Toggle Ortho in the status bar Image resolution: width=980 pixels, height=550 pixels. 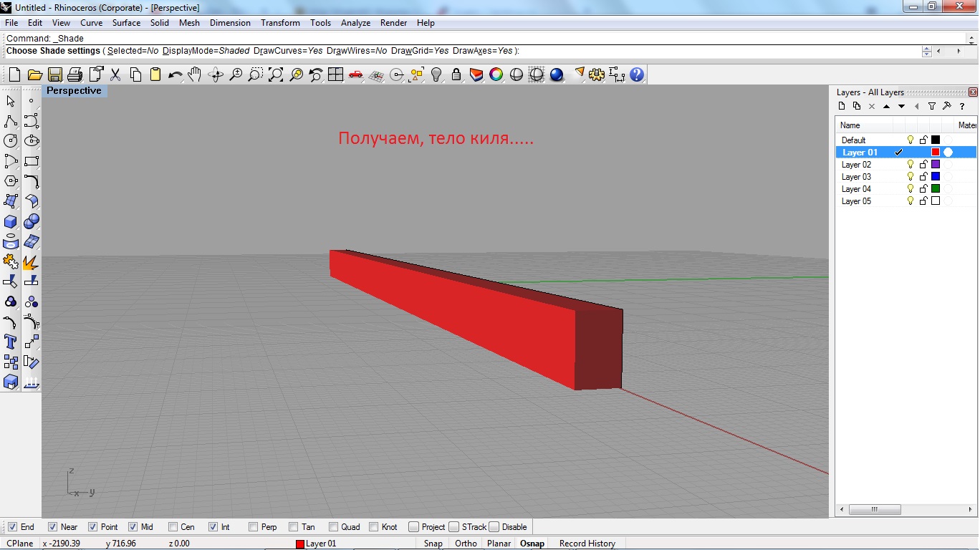click(x=466, y=544)
